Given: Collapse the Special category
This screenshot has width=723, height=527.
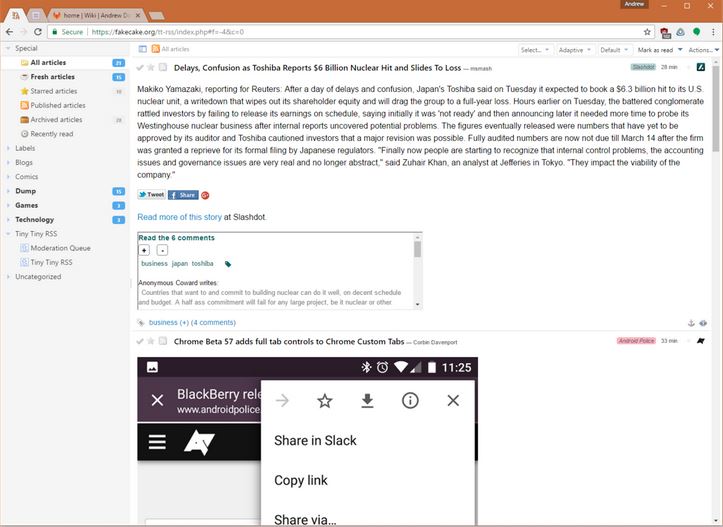Looking at the screenshot, I should point(8,48).
